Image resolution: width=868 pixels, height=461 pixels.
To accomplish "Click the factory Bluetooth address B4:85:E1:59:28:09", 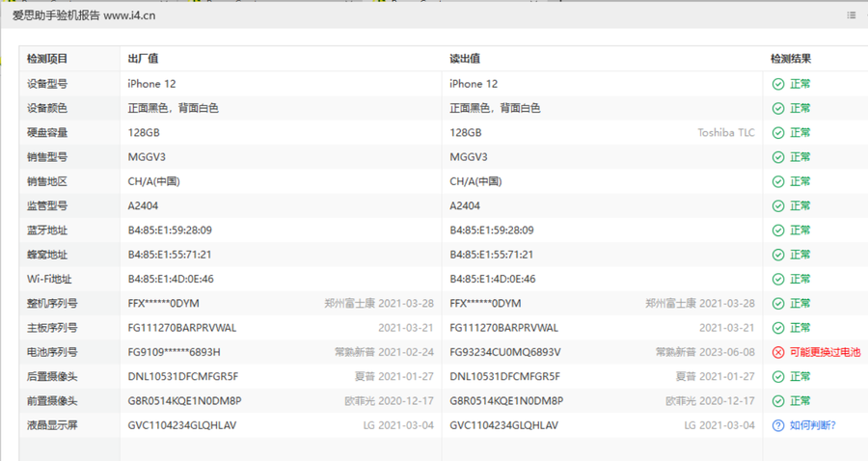I will (170, 230).
